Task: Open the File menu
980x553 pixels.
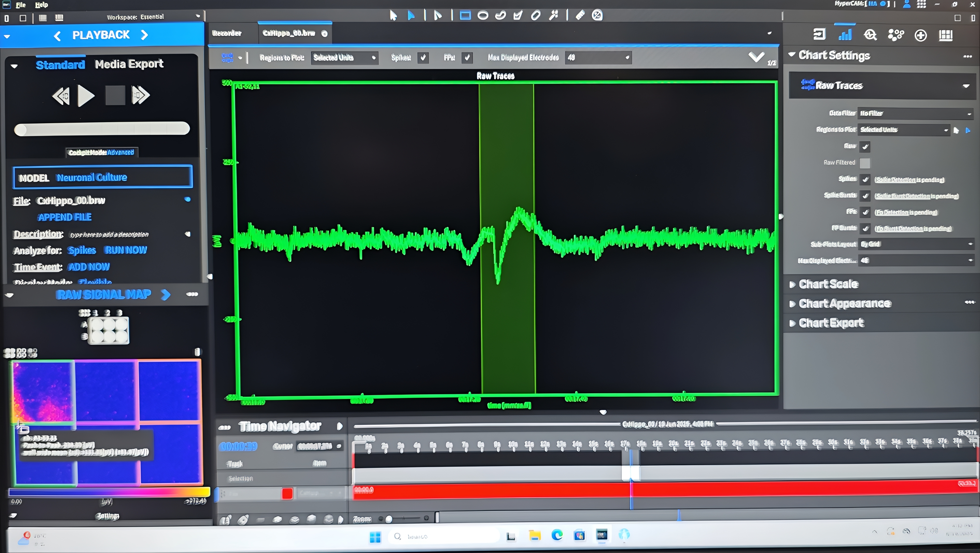Action: (21, 5)
